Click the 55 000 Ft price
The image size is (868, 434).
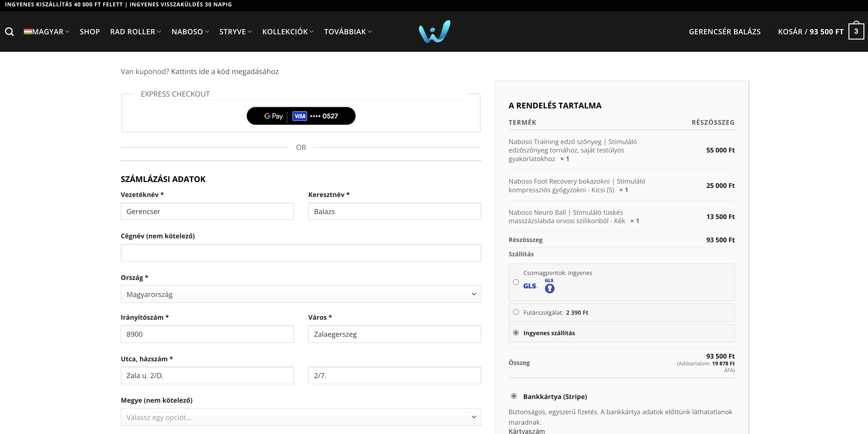pos(720,150)
